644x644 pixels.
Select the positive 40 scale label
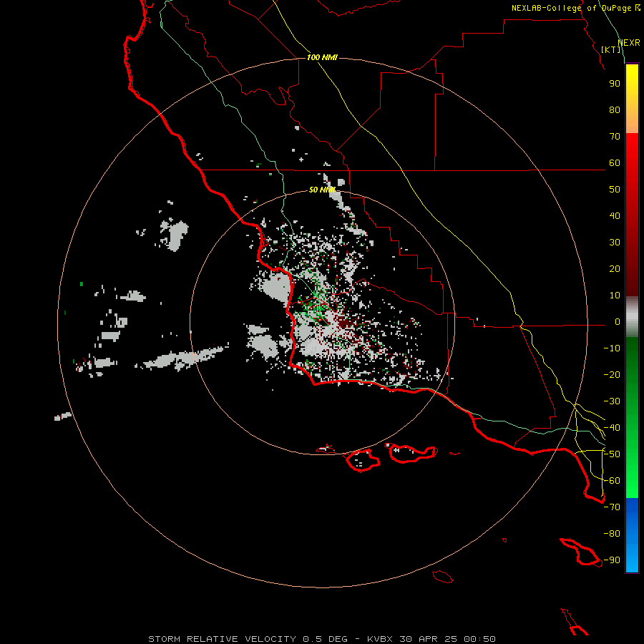point(615,216)
